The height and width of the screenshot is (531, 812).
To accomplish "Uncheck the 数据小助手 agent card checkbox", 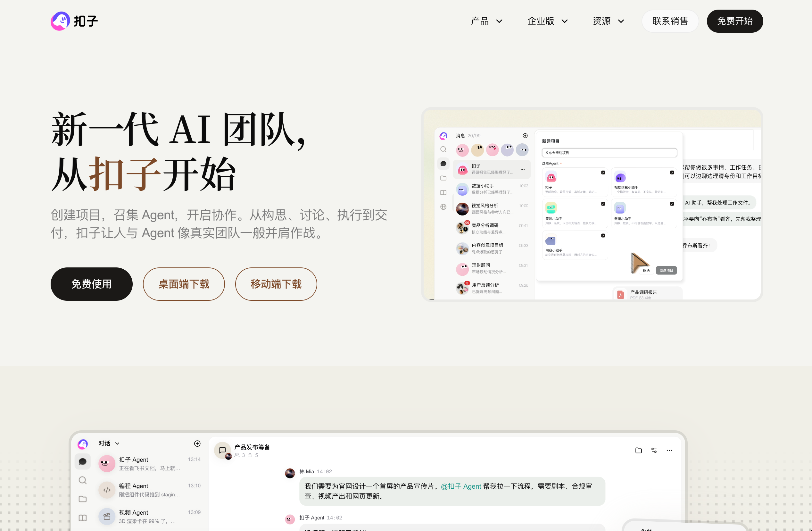I will 672,204.
